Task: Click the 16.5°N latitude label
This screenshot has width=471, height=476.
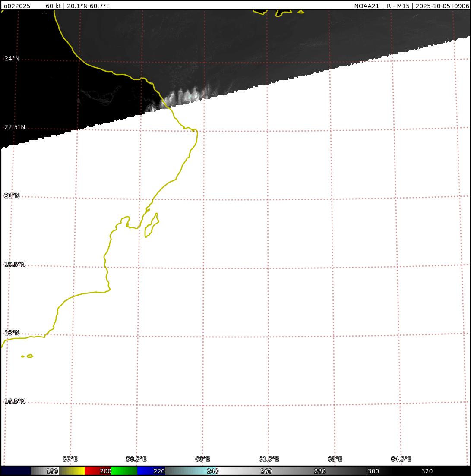Action: (15, 401)
